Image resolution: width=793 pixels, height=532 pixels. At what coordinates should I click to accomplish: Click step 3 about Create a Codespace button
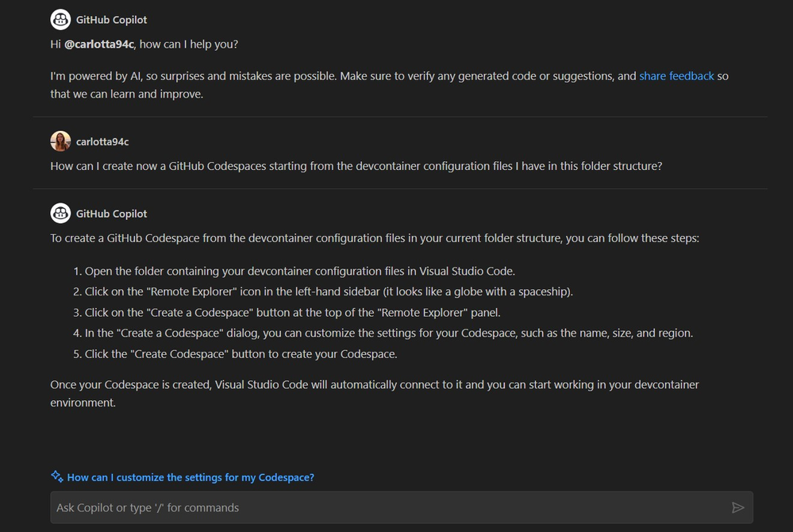pos(287,313)
